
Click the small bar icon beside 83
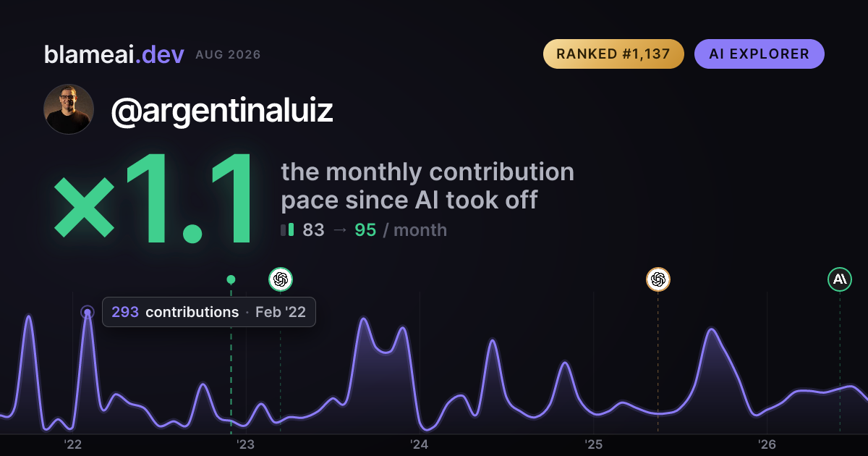point(287,230)
